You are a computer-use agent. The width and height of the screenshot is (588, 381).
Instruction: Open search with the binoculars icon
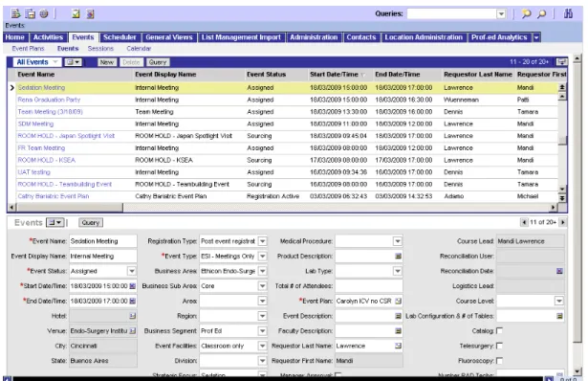(x=568, y=13)
